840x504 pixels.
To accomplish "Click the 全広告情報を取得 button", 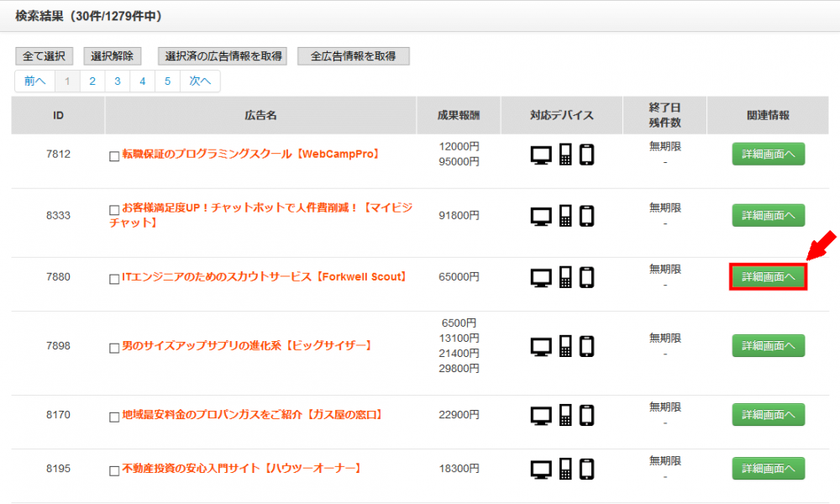I will click(x=354, y=56).
